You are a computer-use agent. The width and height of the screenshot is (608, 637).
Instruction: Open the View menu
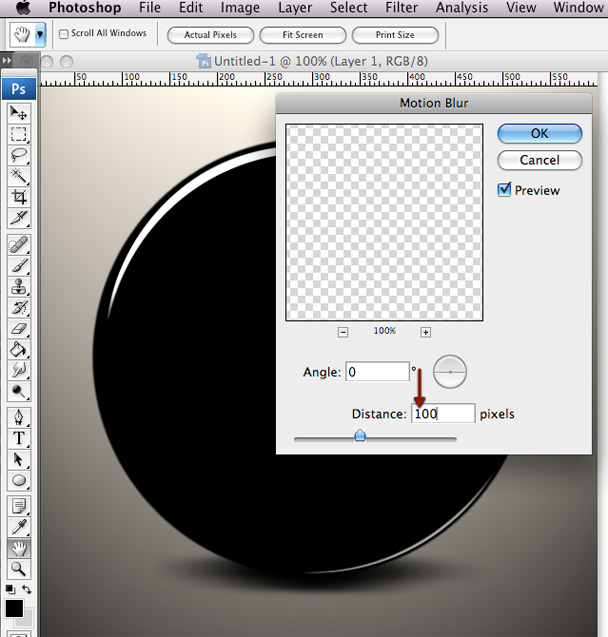521,7
